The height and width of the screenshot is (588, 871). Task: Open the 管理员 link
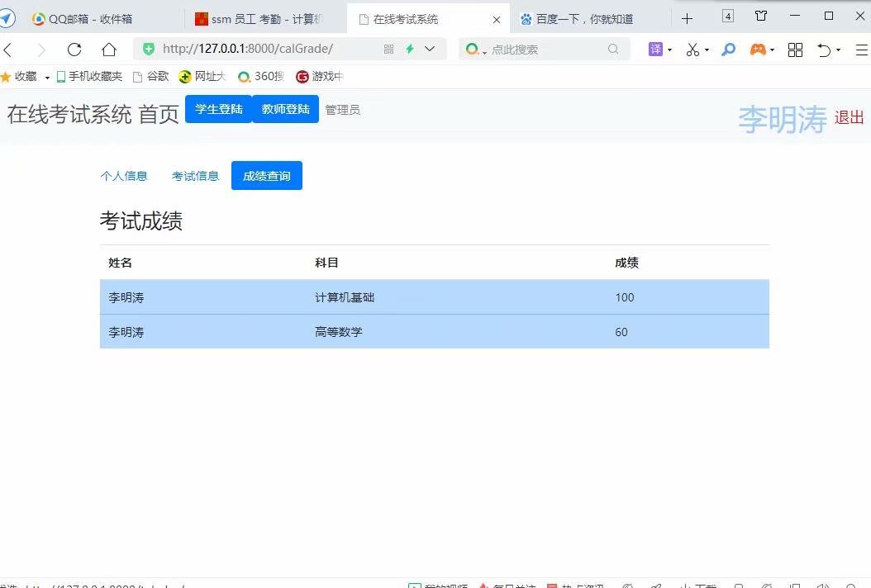point(343,110)
